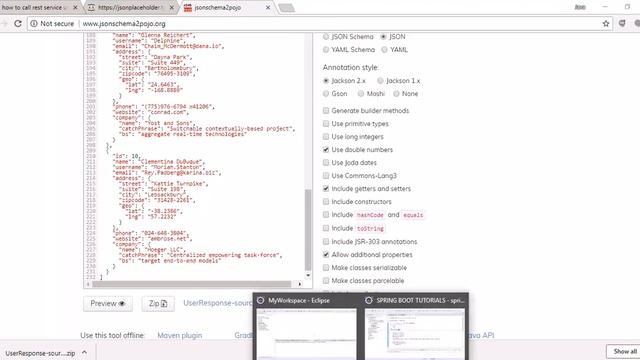This screenshot has height=360, width=640.
Task: Close the 'how to call rest service' tab
Action: pyautogui.click(x=75, y=7)
